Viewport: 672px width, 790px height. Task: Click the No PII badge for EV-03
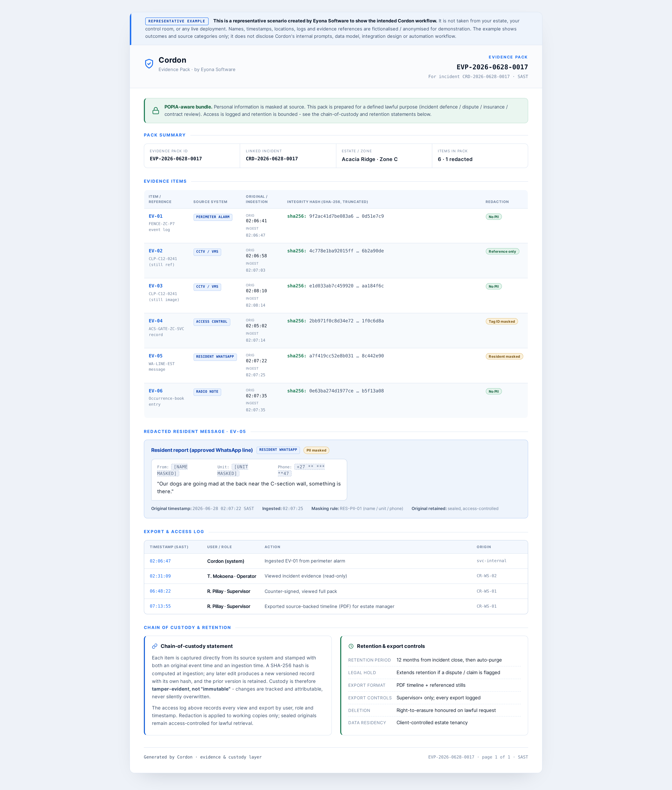(x=493, y=287)
